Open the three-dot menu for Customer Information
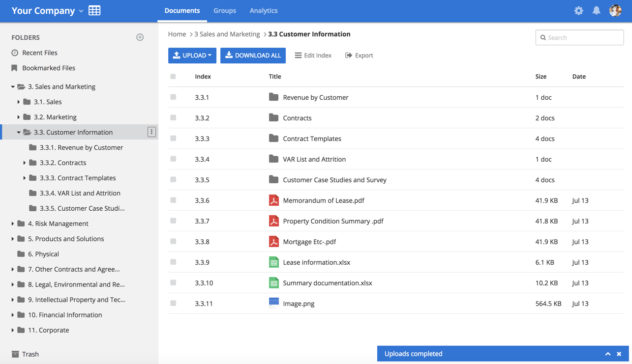Image resolution: width=632 pixels, height=364 pixels. 151,132
